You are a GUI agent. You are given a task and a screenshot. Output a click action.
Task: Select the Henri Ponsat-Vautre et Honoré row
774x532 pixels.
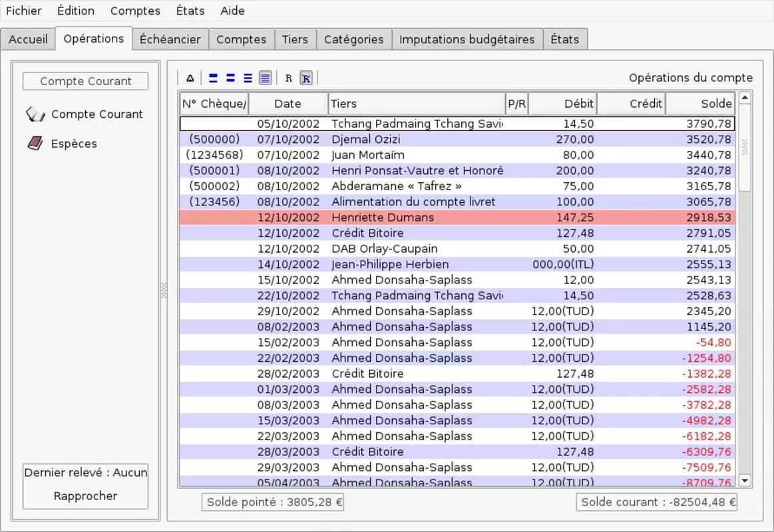coord(457,171)
